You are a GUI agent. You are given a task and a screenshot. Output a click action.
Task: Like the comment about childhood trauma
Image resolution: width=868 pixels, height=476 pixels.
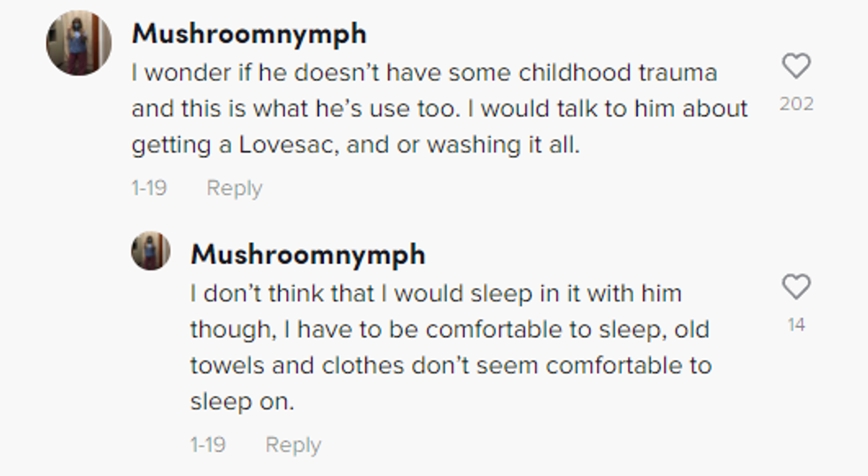[x=796, y=66]
